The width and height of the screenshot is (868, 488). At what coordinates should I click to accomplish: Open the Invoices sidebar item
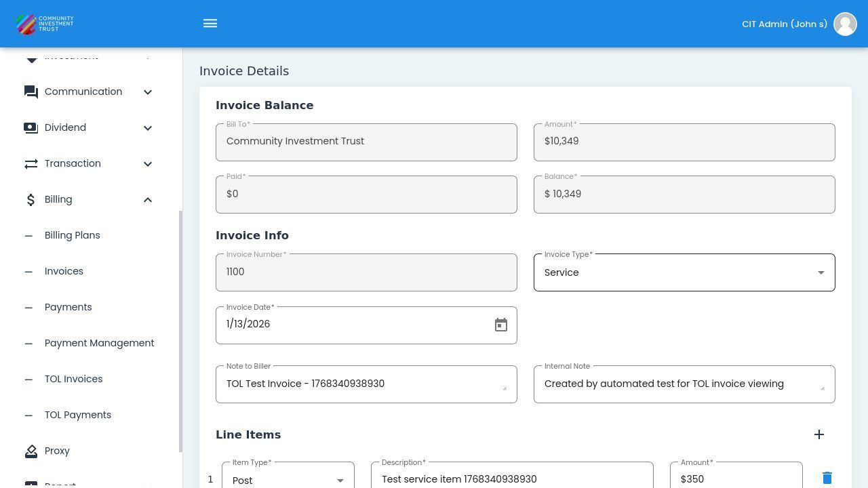tap(64, 272)
